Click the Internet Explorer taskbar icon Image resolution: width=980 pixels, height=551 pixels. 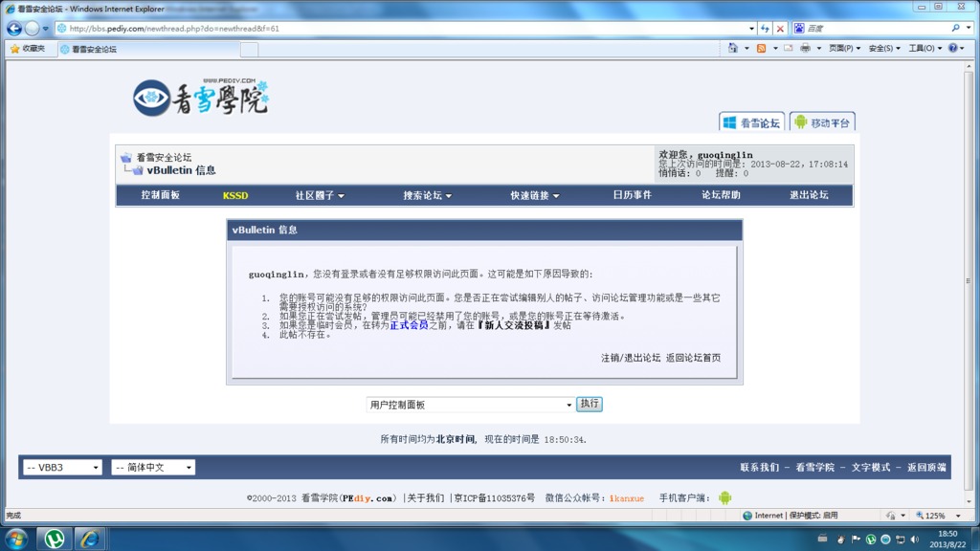90,539
